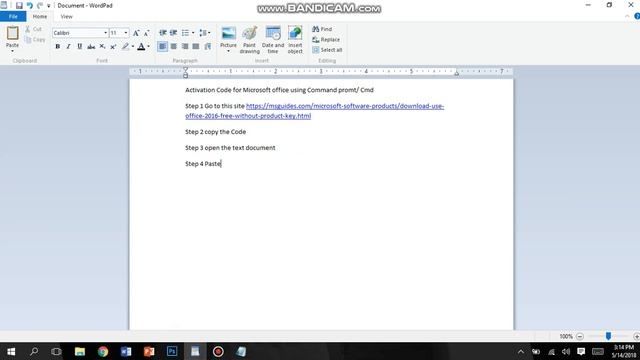
Task: Open File Explorer from the taskbar
Action: 80,351
